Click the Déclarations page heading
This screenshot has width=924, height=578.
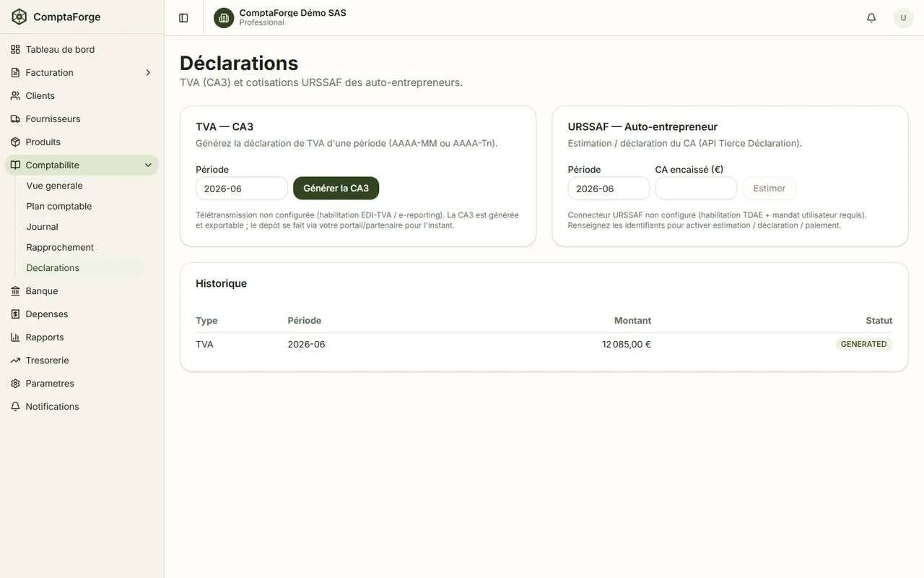click(x=239, y=63)
